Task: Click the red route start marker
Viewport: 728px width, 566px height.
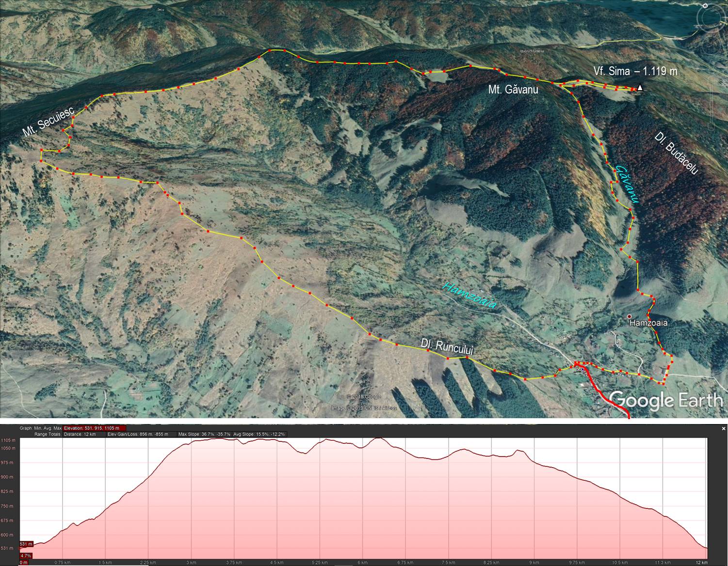Action: pyautogui.click(x=576, y=363)
